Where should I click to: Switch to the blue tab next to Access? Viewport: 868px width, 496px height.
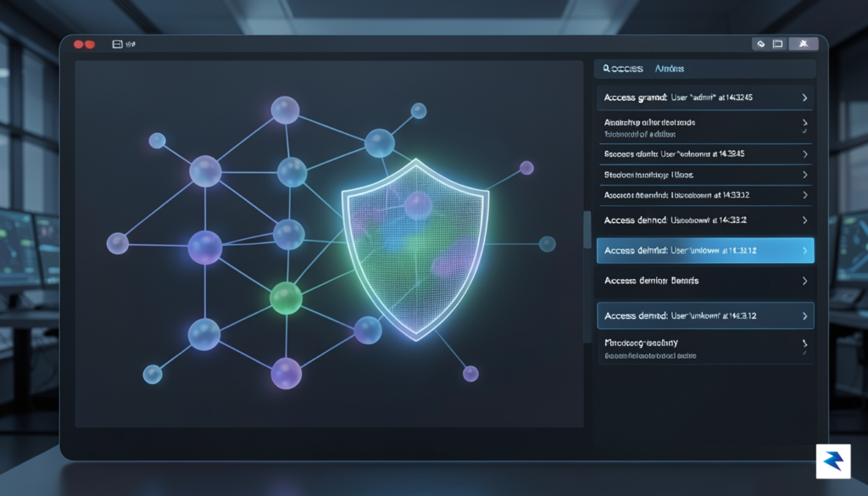(x=670, y=69)
